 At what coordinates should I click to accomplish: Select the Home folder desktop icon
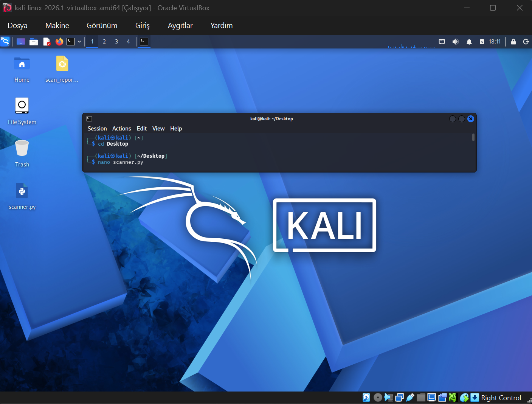[22, 70]
